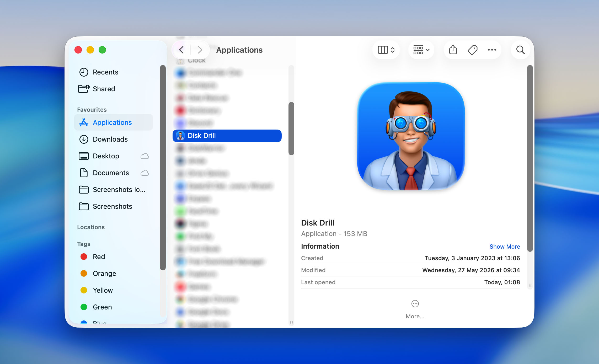Image resolution: width=599 pixels, height=364 pixels.
Task: Go forward with the right chevron
Action: coord(200,50)
